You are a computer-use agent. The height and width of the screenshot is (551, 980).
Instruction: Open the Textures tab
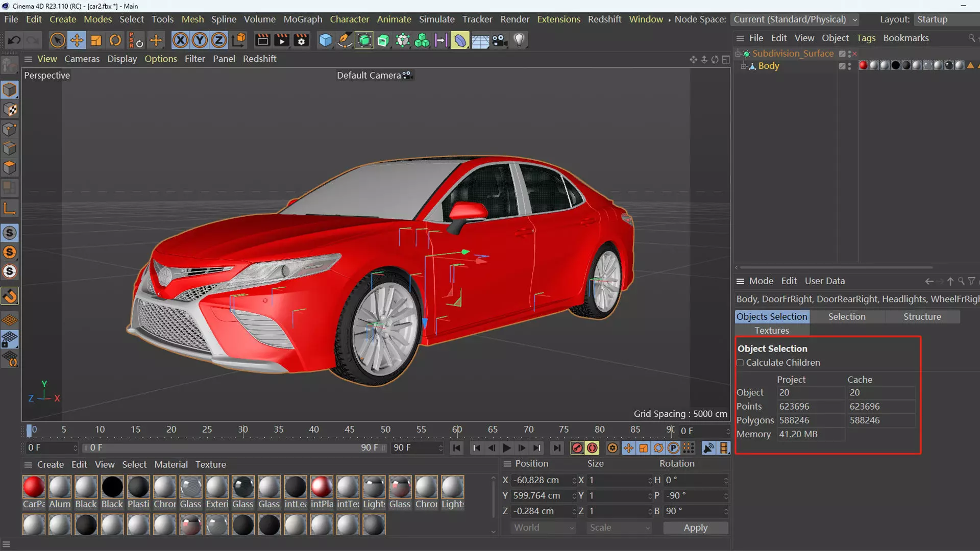coord(772,331)
